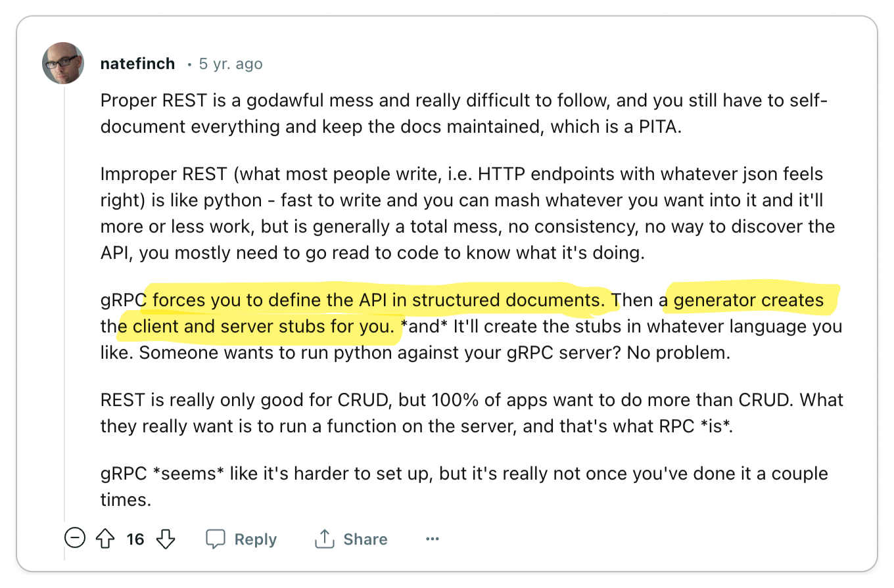894x588 pixels.
Task: Click the last paragraph mentioning "harder to set up"
Action: pyautogui.click(x=464, y=487)
